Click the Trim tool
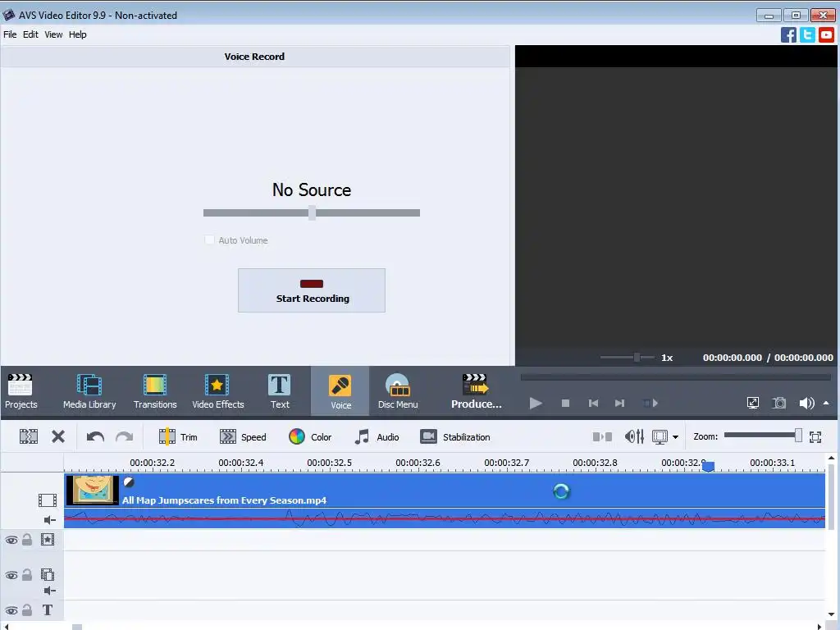840x630 pixels. [178, 436]
